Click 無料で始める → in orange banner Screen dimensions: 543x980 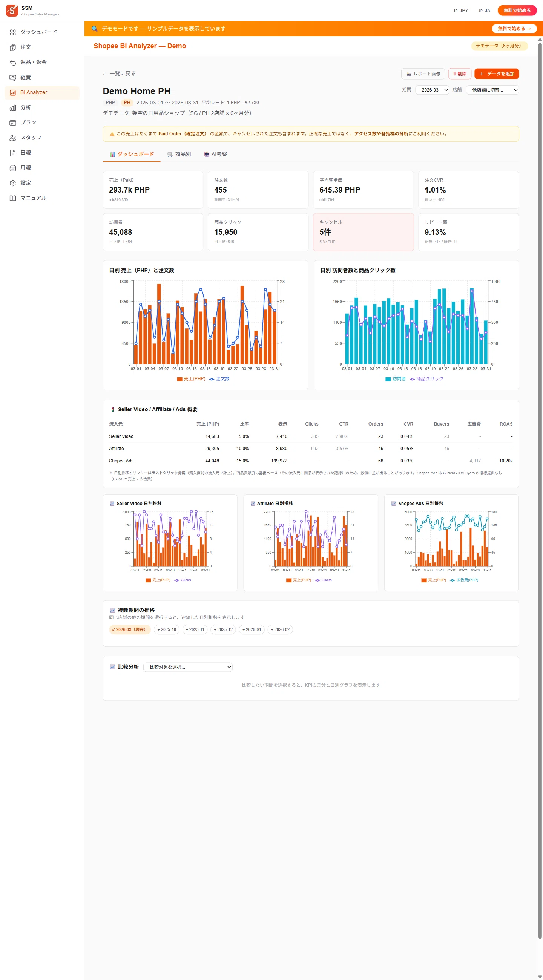tap(514, 29)
